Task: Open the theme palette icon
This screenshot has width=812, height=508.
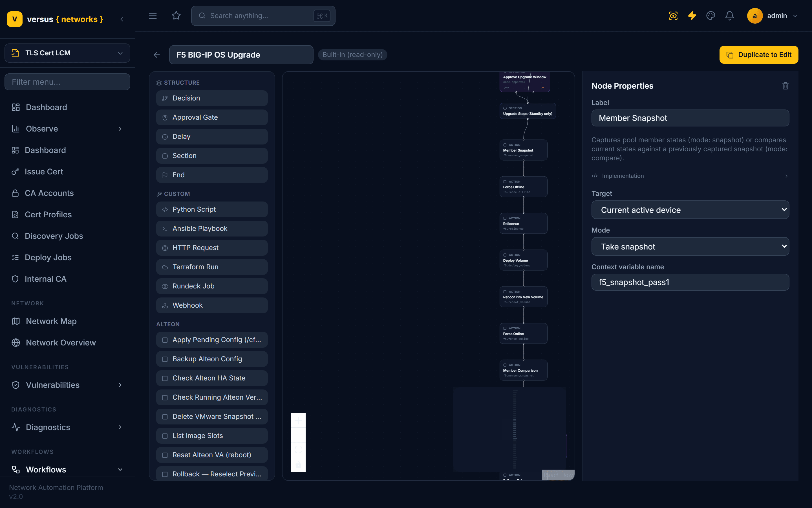Action: (x=711, y=16)
